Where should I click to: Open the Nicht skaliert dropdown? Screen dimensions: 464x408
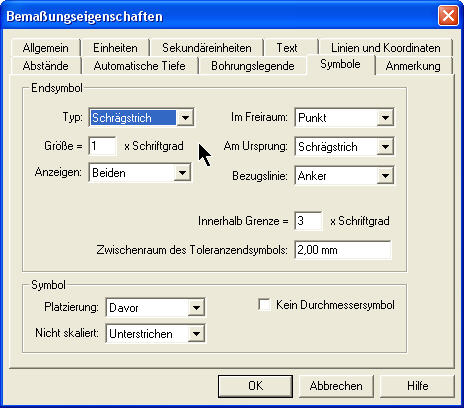[x=155, y=333]
